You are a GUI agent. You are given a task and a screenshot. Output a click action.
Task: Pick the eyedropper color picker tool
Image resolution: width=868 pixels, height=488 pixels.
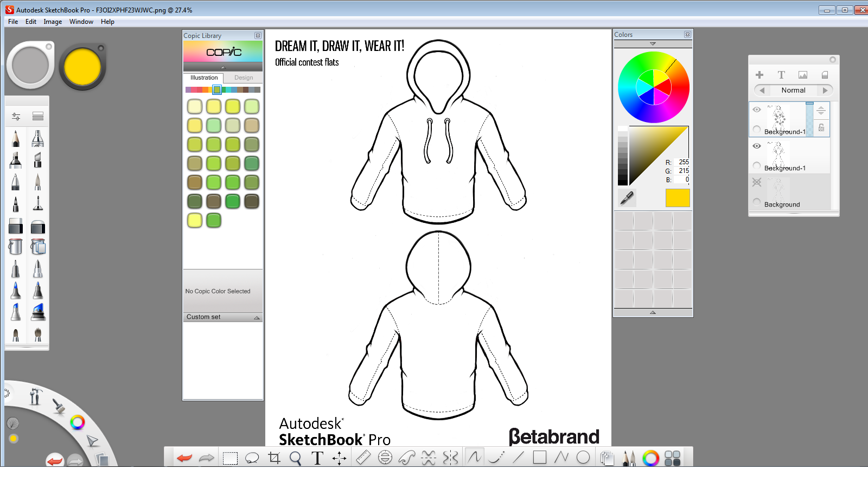click(x=627, y=198)
